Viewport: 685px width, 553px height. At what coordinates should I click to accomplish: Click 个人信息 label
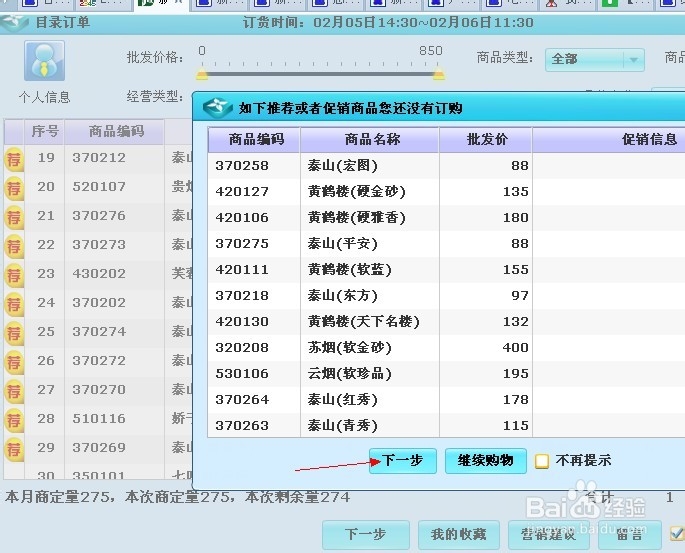click(x=45, y=97)
